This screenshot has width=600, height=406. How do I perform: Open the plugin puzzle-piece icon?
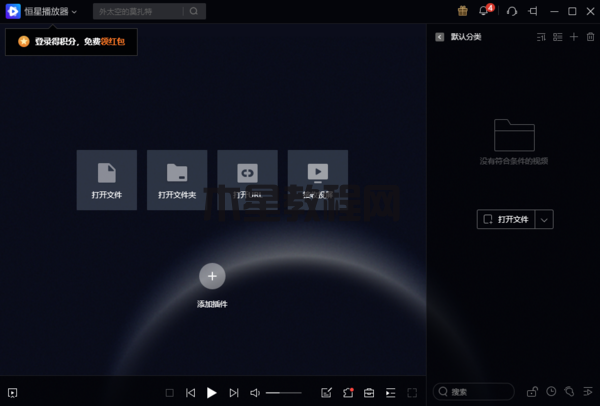click(348, 393)
